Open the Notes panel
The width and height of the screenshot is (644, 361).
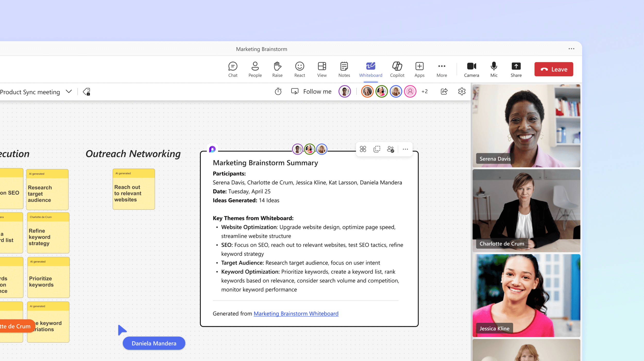tap(344, 69)
